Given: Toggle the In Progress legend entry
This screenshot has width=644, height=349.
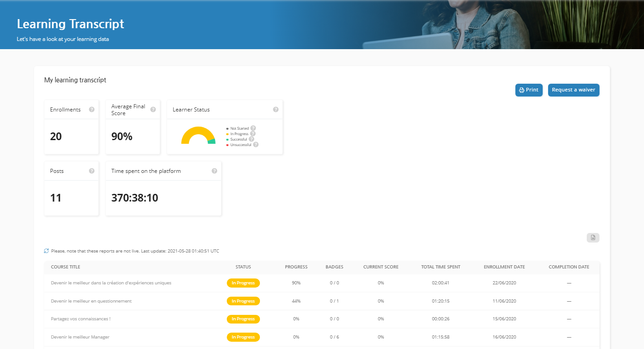Looking at the screenshot, I should point(240,133).
